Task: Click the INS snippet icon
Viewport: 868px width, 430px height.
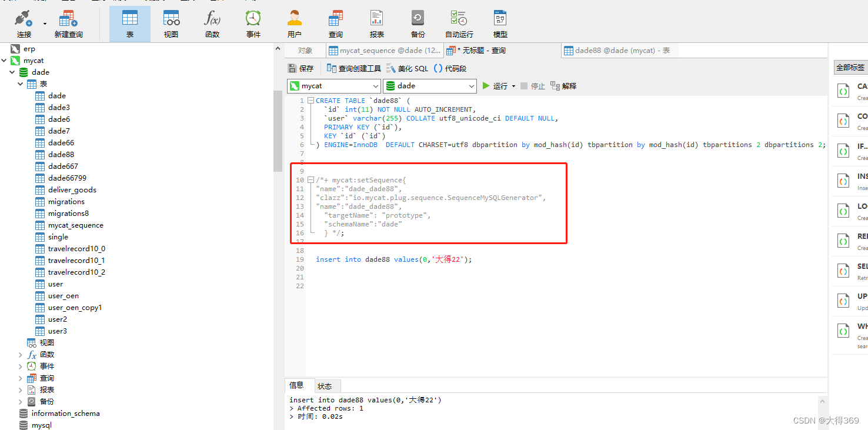Action: [843, 181]
